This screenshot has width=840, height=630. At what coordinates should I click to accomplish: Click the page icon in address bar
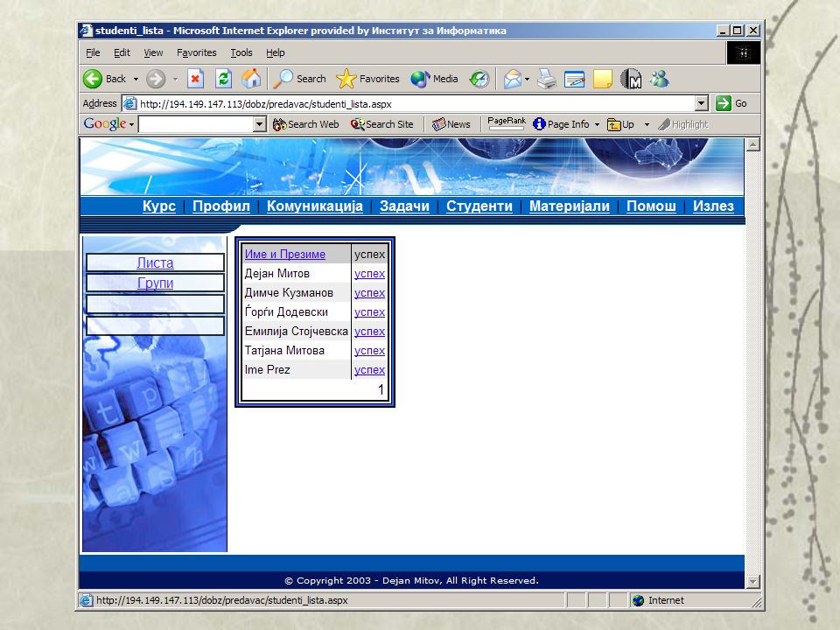130,103
